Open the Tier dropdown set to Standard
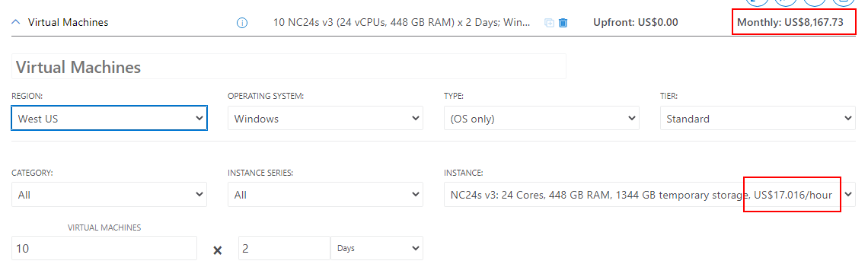868x280 pixels. tap(758, 119)
